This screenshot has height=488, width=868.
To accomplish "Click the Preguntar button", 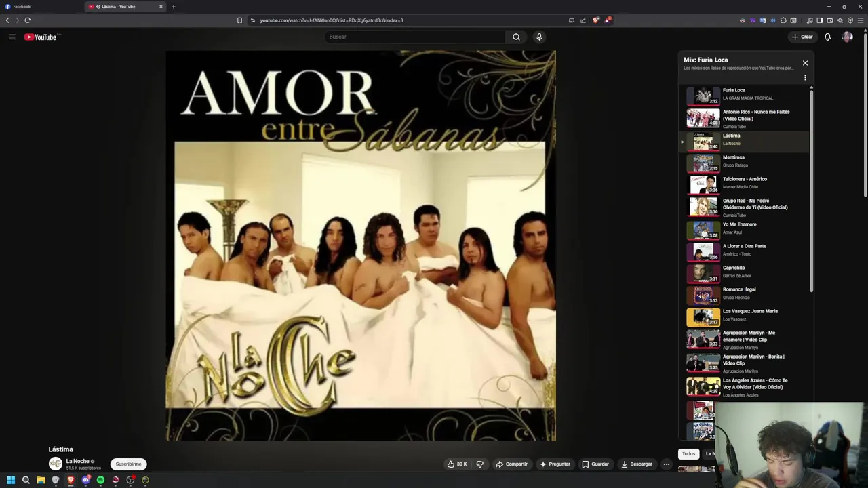I will (x=555, y=464).
